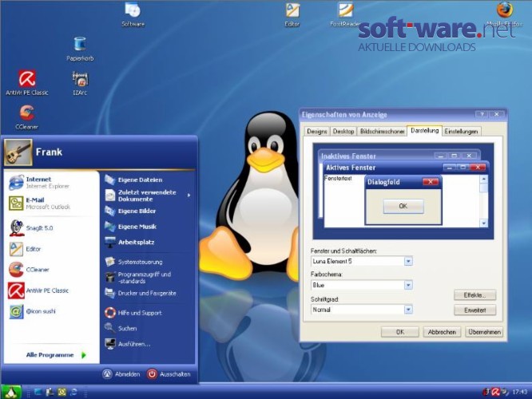Launch AntiVir PE Classic from the desktop
The width and height of the screenshot is (532, 399).
click(x=27, y=83)
